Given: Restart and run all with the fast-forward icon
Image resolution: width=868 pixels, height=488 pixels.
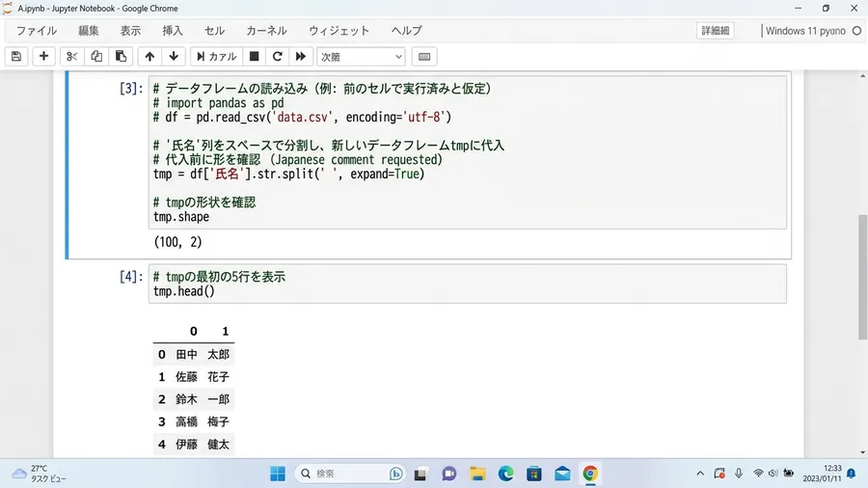Looking at the screenshot, I should point(301,57).
